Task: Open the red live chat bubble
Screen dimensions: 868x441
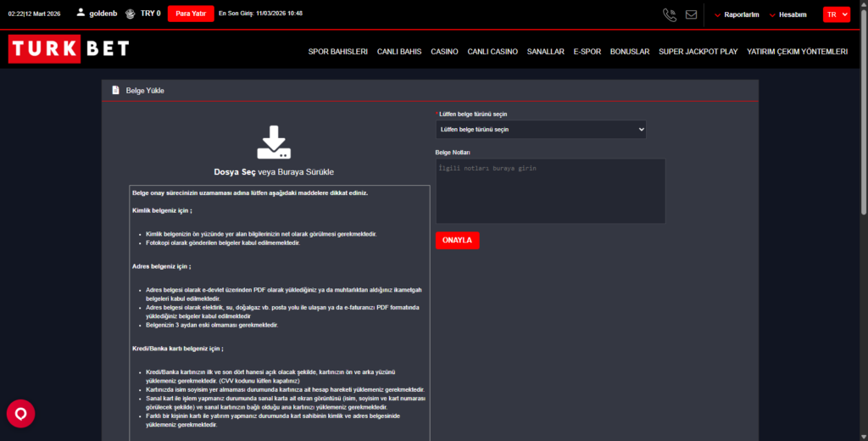Action: (x=20, y=414)
